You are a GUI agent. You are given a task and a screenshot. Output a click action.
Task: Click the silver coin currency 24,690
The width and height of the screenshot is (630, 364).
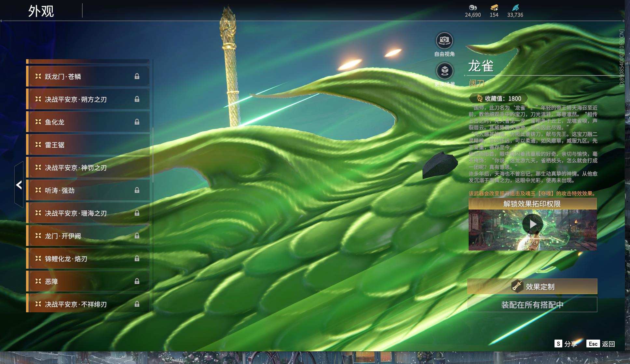click(x=473, y=11)
